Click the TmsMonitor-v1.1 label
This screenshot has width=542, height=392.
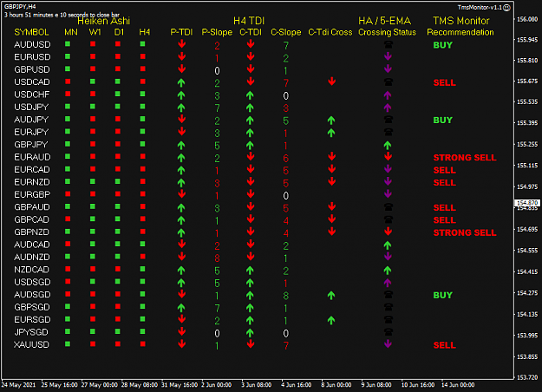[480, 7]
